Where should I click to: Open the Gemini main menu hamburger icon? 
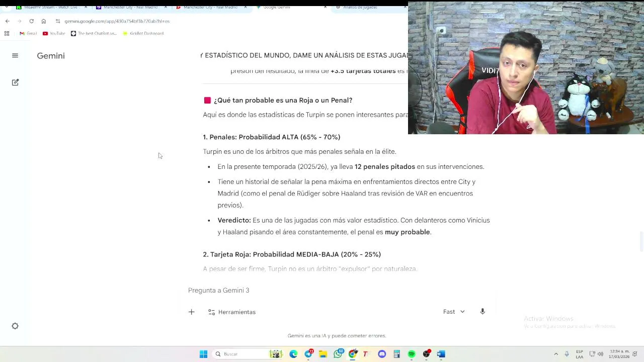coord(15,56)
